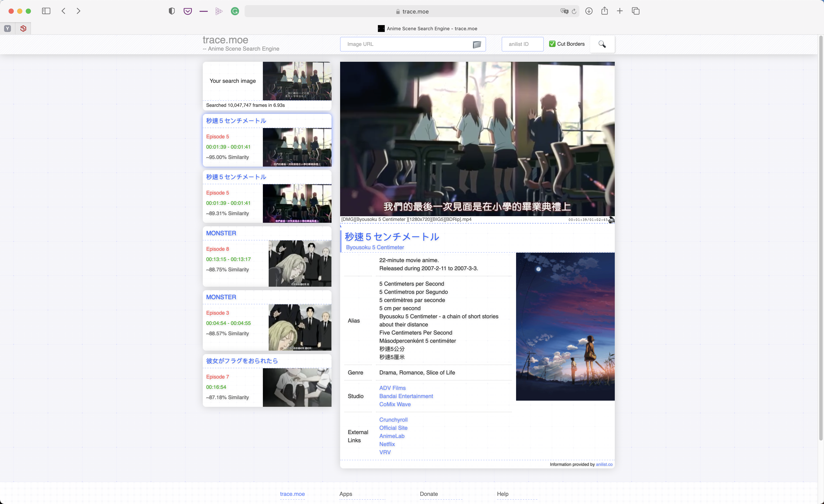The width and height of the screenshot is (824, 504).
Task: Select the MONSTER Episode 8 result
Action: 267,256
